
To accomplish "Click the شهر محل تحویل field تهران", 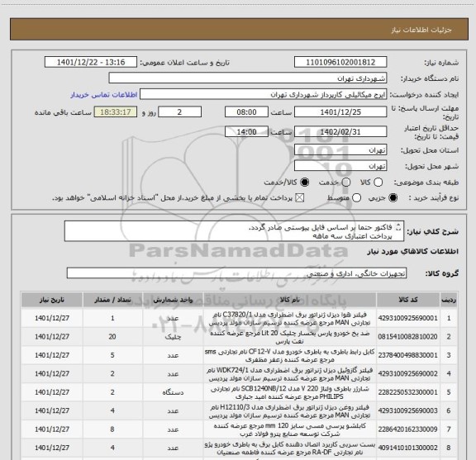I will tap(340, 166).
